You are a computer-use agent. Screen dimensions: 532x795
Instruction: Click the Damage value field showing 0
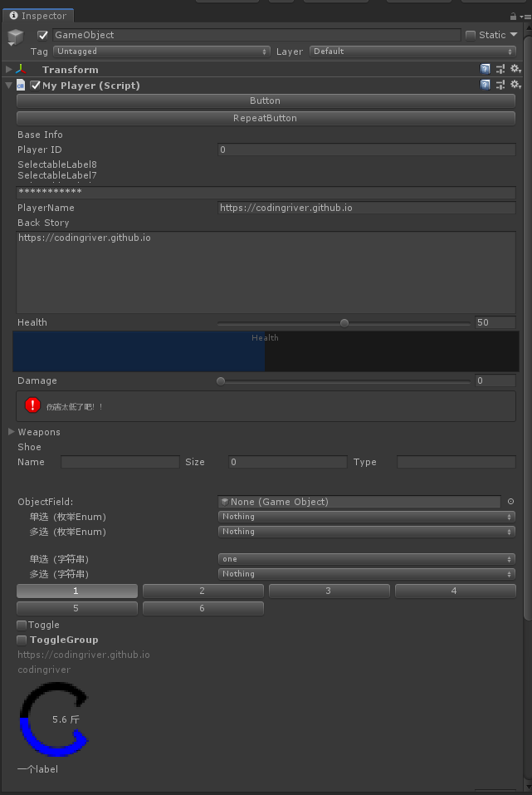click(495, 380)
